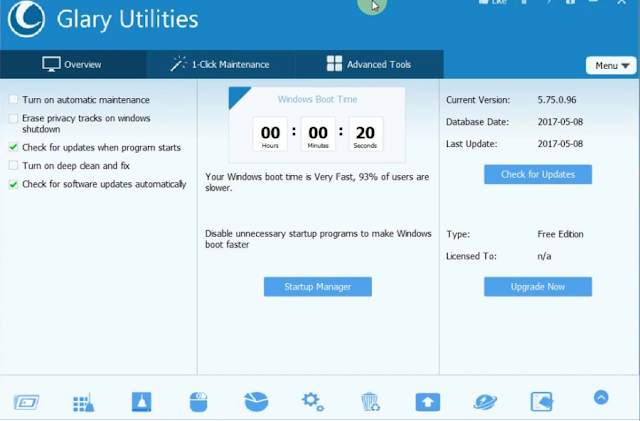Switch to 1-Click Maintenance tab
The height and width of the screenshot is (421, 640).
tap(220, 64)
